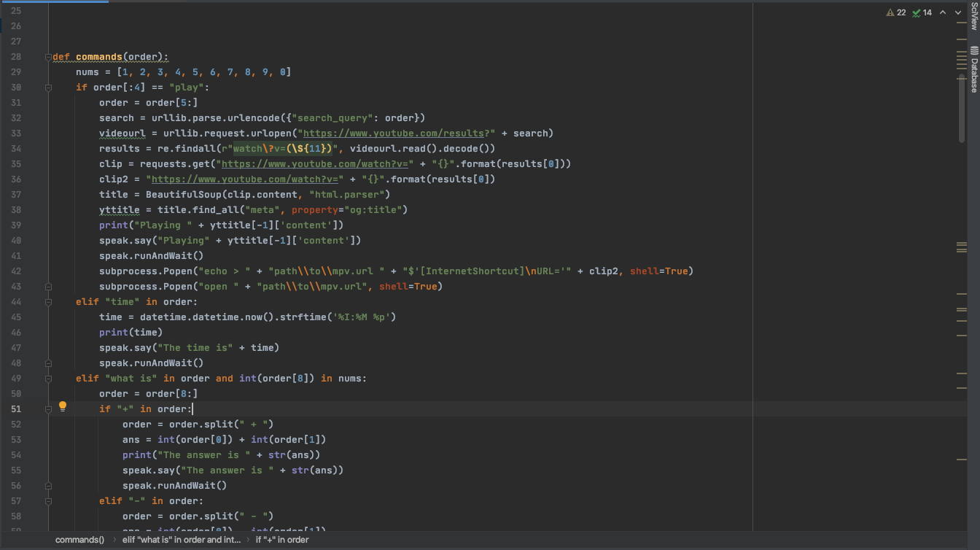980x550 pixels.
Task: Click the youtube.com/watch?v= URL on line 35
Action: pos(315,164)
